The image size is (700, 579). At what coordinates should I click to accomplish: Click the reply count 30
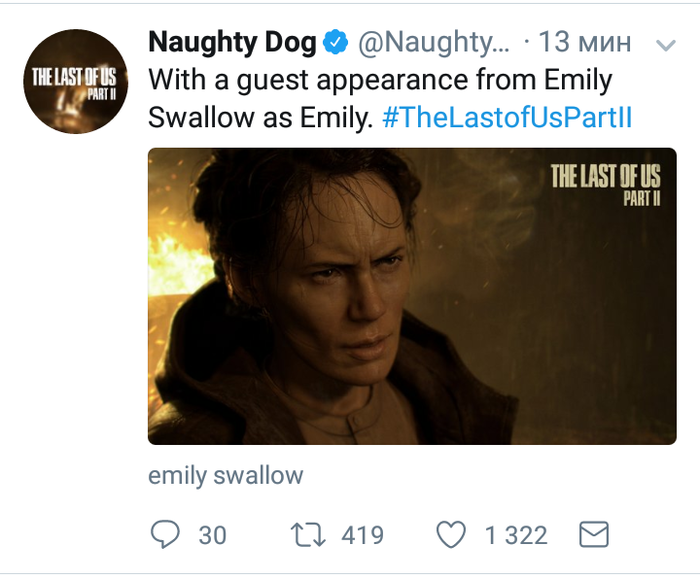[x=212, y=536]
